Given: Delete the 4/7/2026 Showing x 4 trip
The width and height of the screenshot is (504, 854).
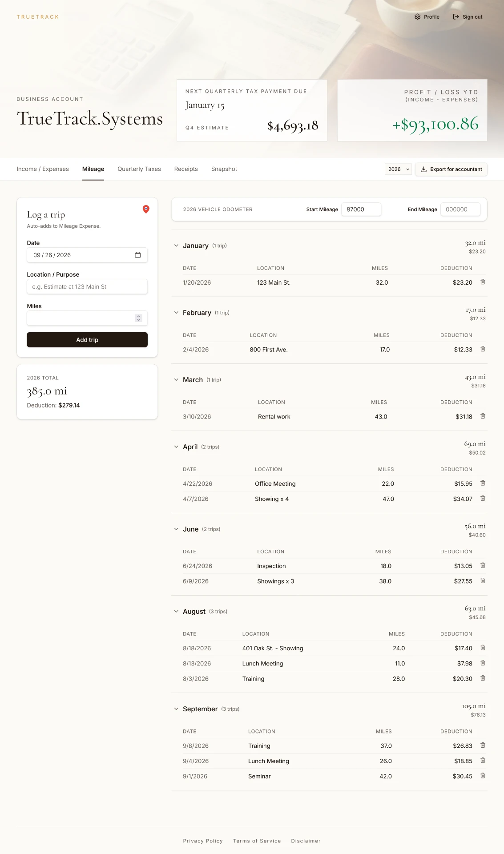Looking at the screenshot, I should (483, 499).
